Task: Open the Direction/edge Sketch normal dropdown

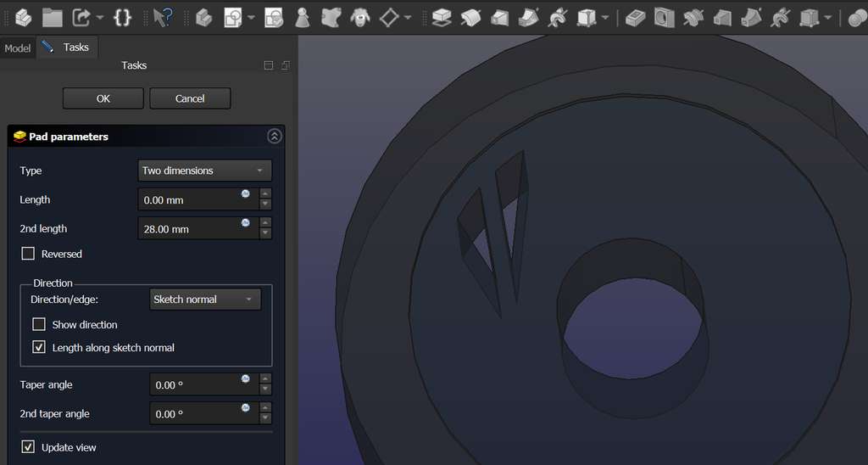Action: point(205,300)
